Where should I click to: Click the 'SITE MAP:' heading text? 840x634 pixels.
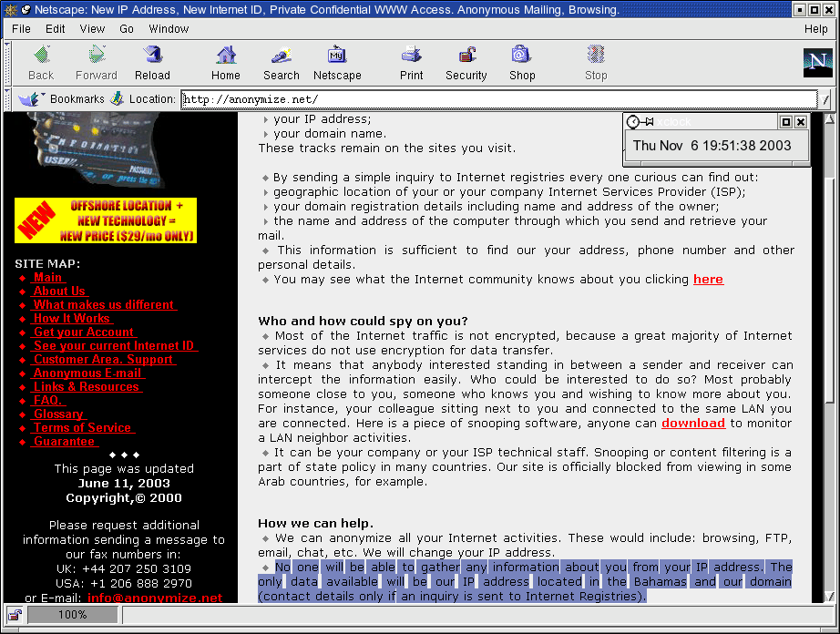click(47, 263)
